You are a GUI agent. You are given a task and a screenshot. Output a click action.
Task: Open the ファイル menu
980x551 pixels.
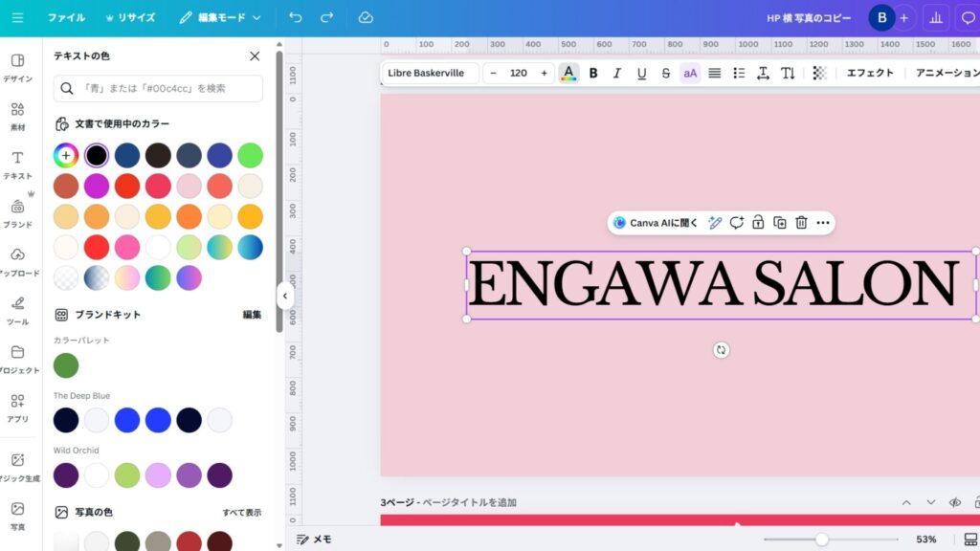pyautogui.click(x=66, y=17)
